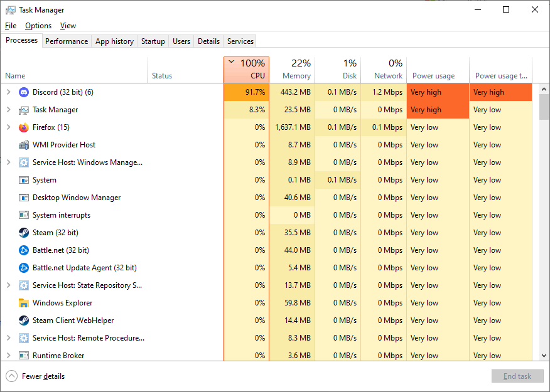
Task: Expand the Firefox (15) process tree
Action: [9, 127]
